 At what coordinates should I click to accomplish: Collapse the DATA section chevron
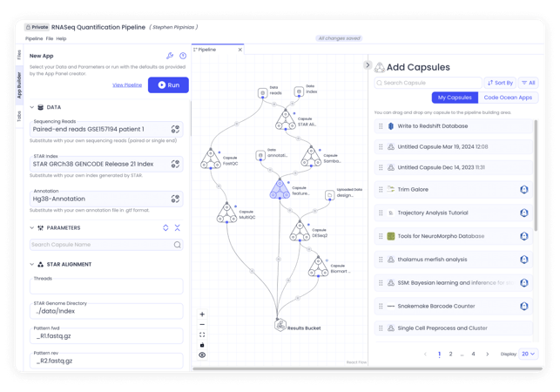tap(31, 107)
